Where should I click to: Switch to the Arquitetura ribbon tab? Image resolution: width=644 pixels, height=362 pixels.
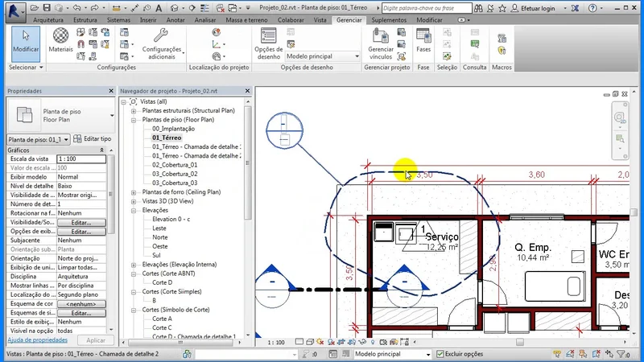pyautogui.click(x=48, y=18)
